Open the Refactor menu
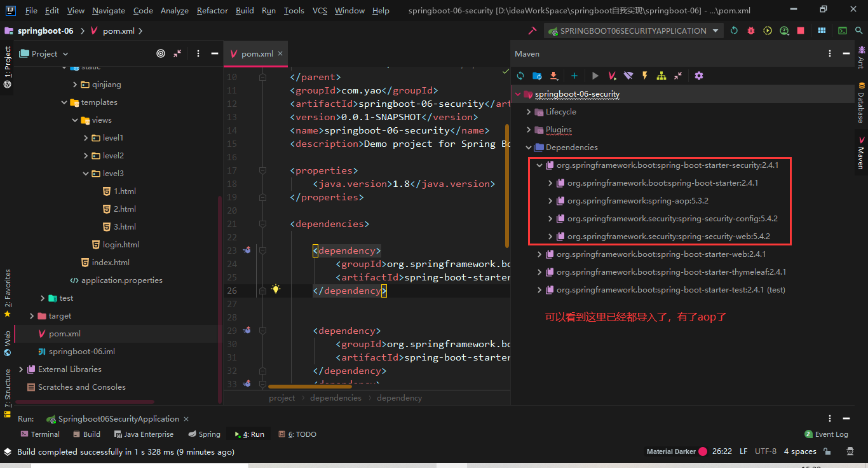This screenshot has width=868, height=468. pyautogui.click(x=212, y=11)
